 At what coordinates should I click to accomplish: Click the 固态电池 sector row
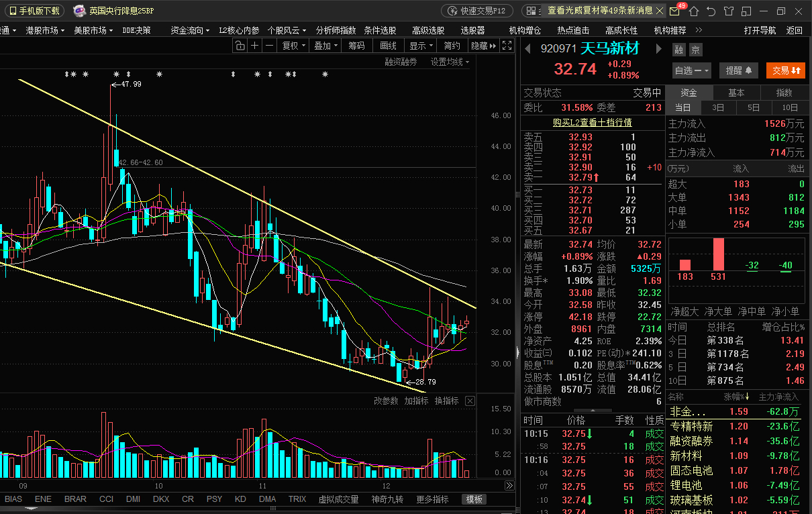pyautogui.click(x=738, y=470)
